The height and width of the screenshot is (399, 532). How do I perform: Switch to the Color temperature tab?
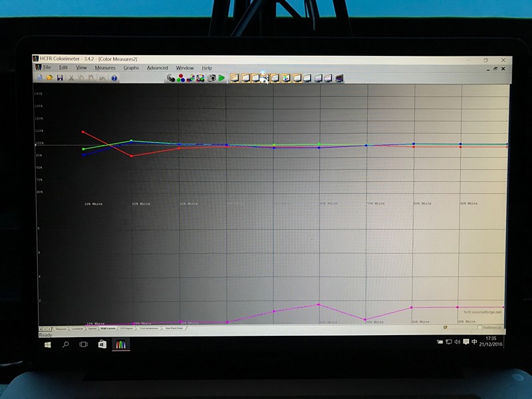(149, 329)
